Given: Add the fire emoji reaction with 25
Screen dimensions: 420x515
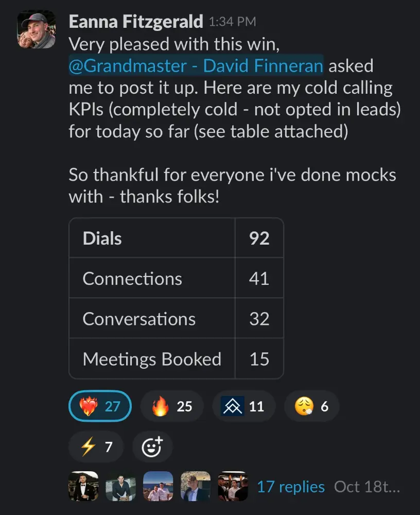Looking at the screenshot, I should (172, 407).
